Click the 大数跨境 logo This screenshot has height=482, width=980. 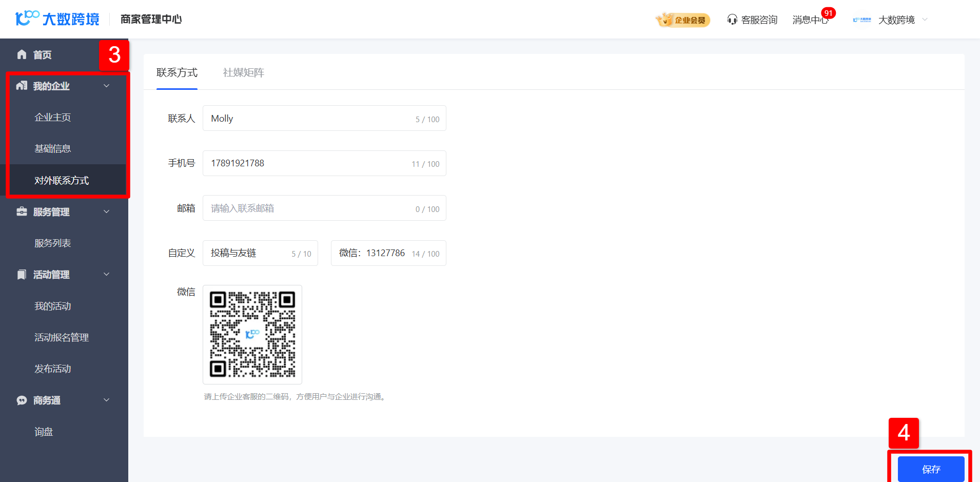(57, 19)
